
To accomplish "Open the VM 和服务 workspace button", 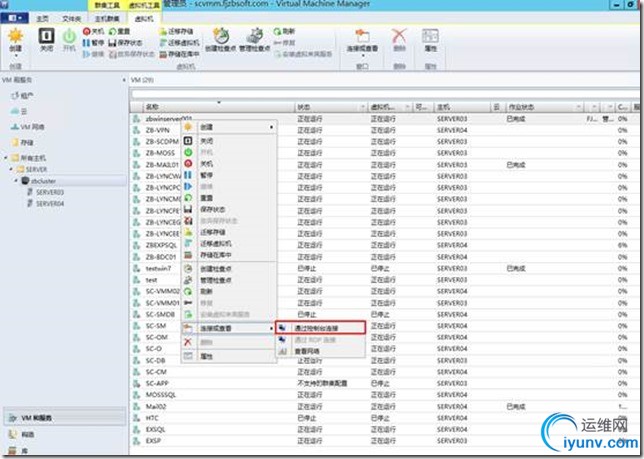I will [x=65, y=418].
